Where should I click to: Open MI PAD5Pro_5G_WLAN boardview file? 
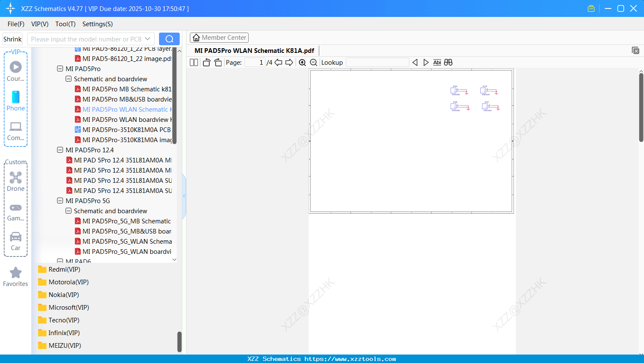tap(123, 251)
